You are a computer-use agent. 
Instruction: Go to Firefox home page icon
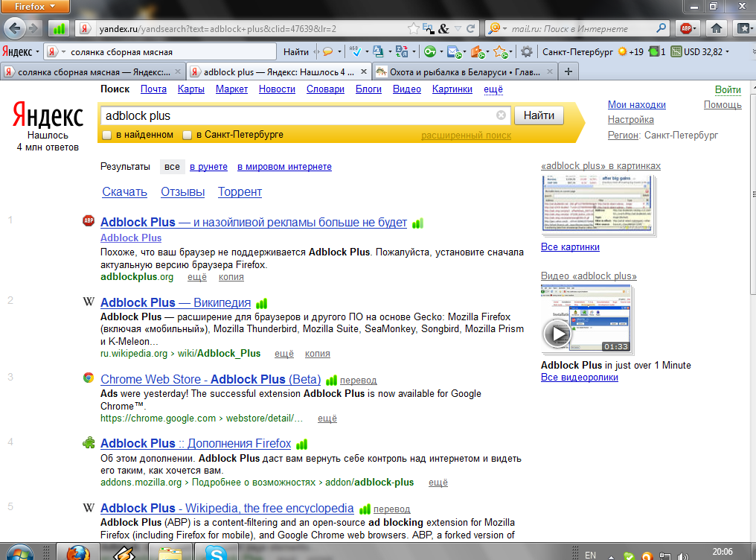(716, 29)
